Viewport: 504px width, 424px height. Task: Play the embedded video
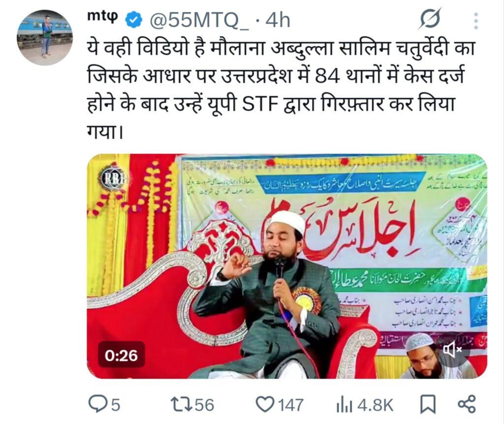287,266
